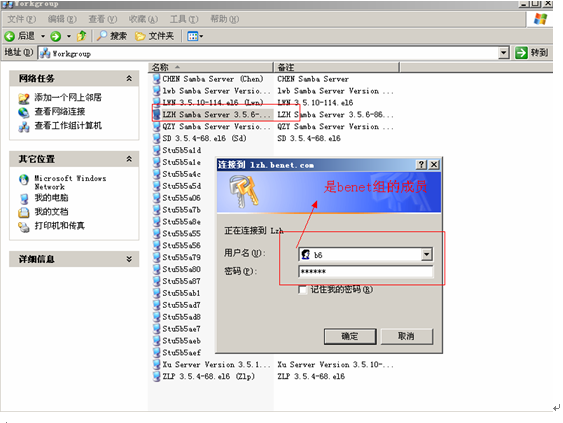Screen dimensions: 563x423
Task: Click the green Forward arrow icon
Action: coord(55,36)
